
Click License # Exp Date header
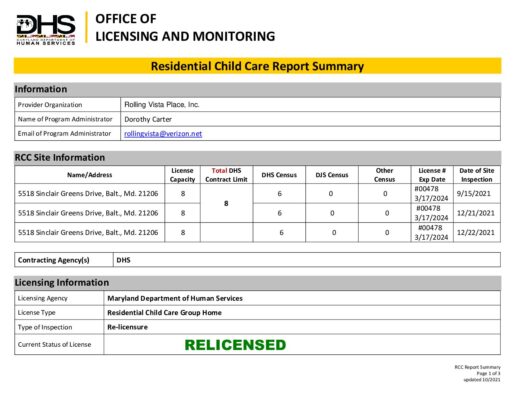tap(432, 175)
